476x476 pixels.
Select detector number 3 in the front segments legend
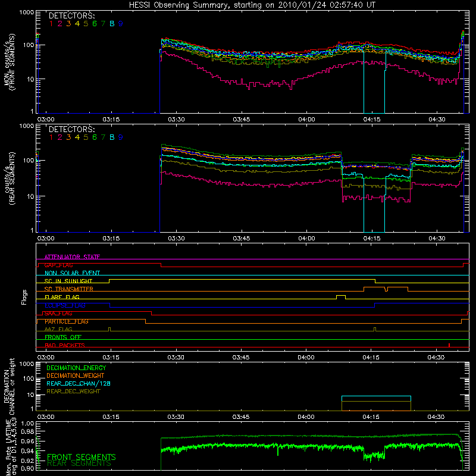point(68,24)
